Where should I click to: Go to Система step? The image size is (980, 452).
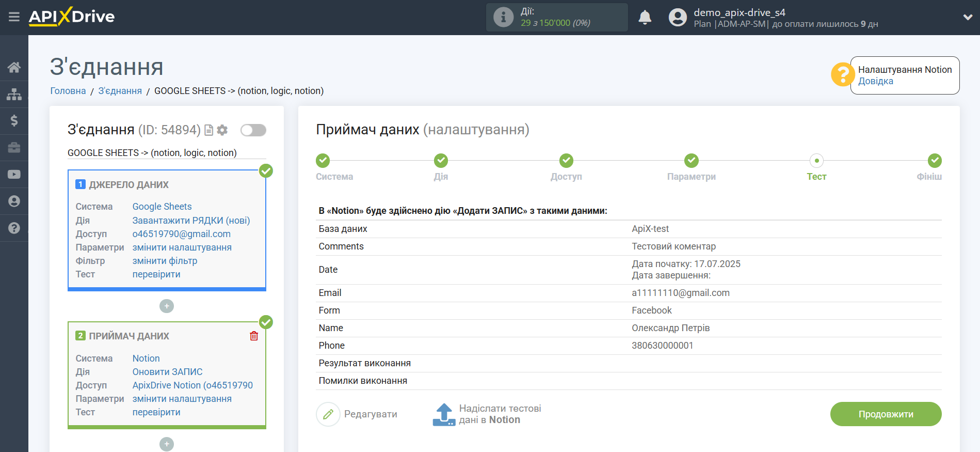323,161
